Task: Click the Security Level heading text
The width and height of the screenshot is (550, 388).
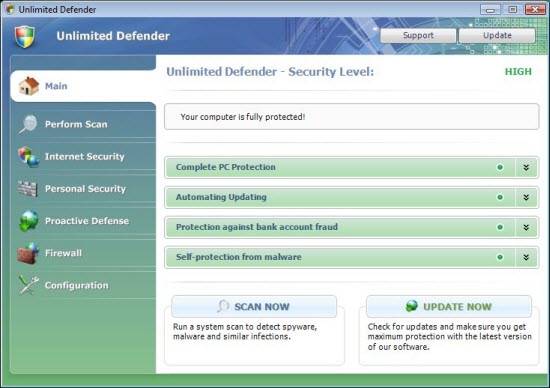Action: 270,72
